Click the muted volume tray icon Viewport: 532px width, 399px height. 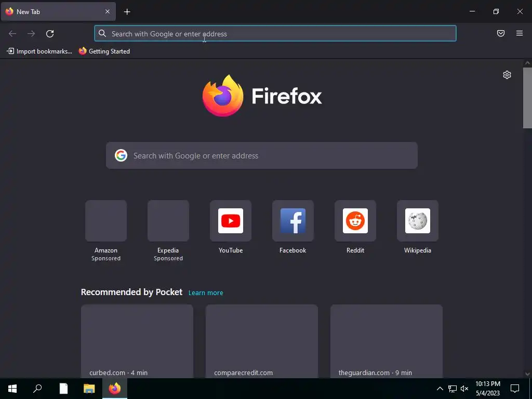click(x=464, y=389)
